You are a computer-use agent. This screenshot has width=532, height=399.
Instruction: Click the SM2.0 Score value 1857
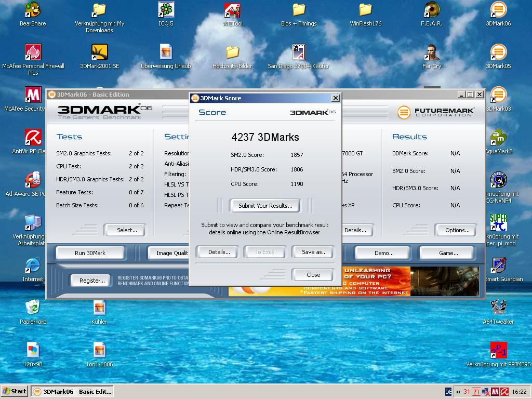(297, 155)
